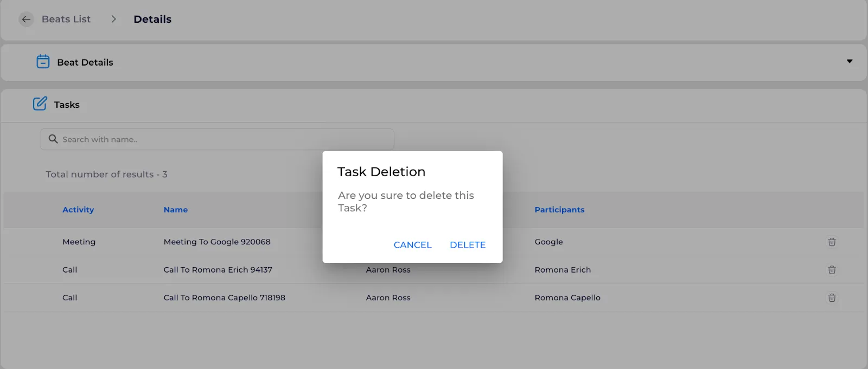This screenshot has height=369, width=868.
Task: Select Call To Romona Capello 718198
Action: (x=225, y=298)
